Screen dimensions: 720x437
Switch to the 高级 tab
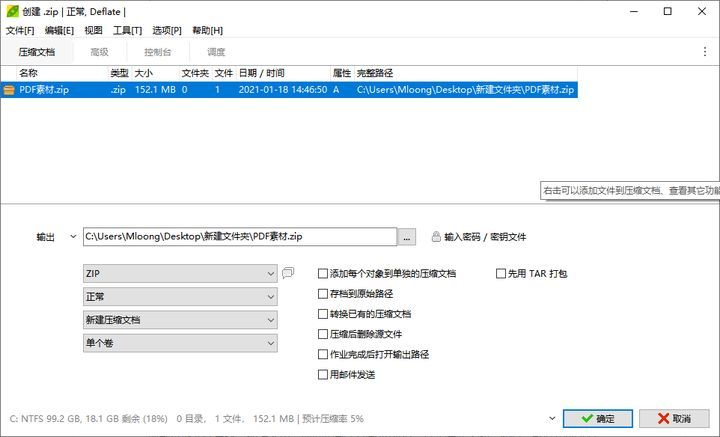[99, 52]
